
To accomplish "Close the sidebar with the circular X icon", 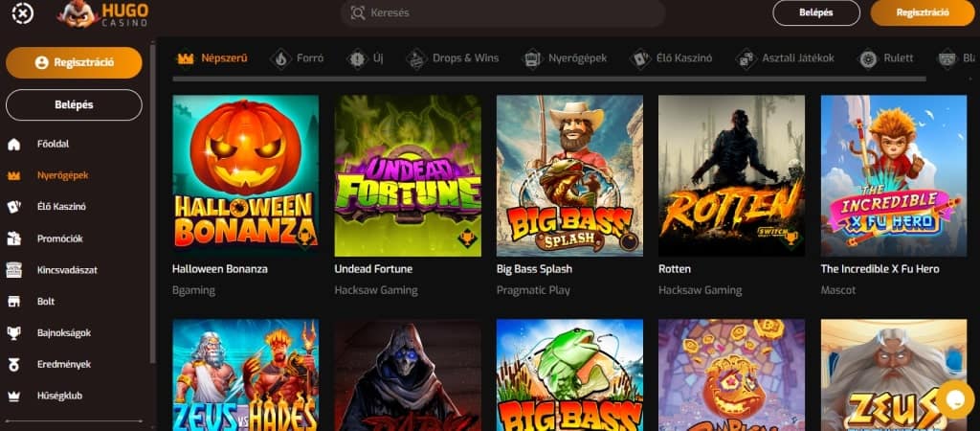I will tap(23, 12).
